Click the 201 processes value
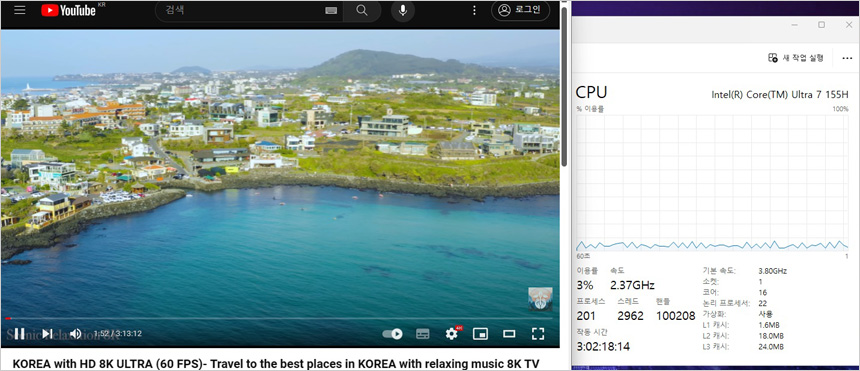860x371 pixels. [586, 316]
